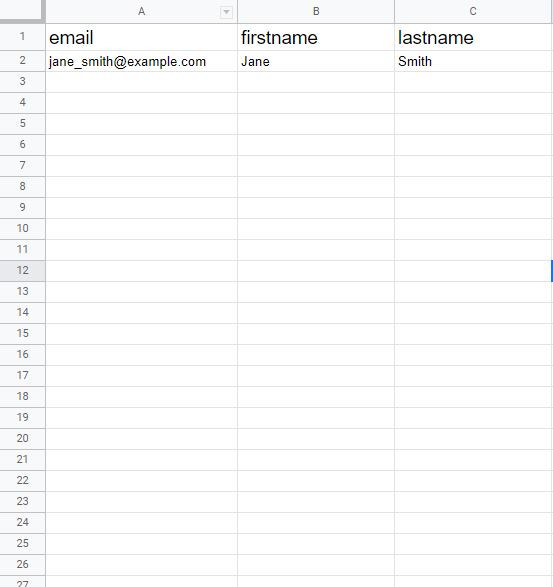The width and height of the screenshot is (553, 587).
Task: Select the Smith cell
Action: coord(473,61)
